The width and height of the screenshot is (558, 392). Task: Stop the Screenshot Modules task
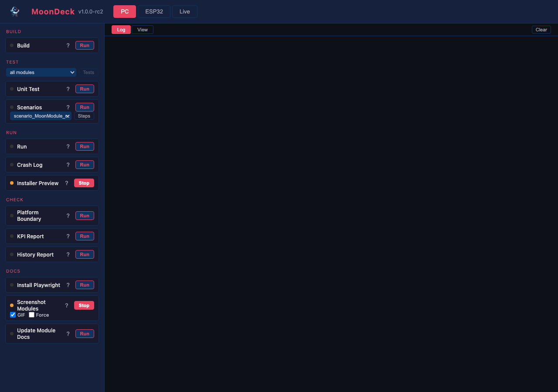point(84,305)
